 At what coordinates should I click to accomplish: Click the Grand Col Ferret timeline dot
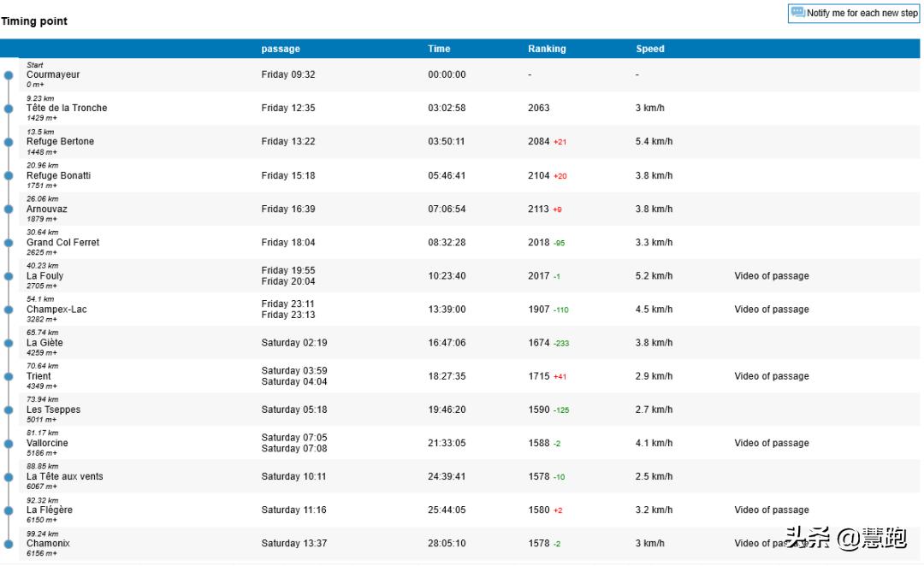(9, 243)
